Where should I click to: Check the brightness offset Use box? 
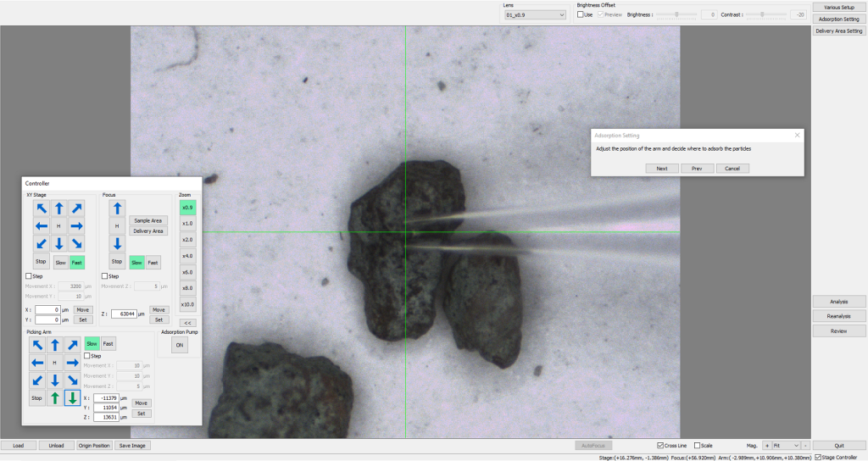click(x=580, y=14)
